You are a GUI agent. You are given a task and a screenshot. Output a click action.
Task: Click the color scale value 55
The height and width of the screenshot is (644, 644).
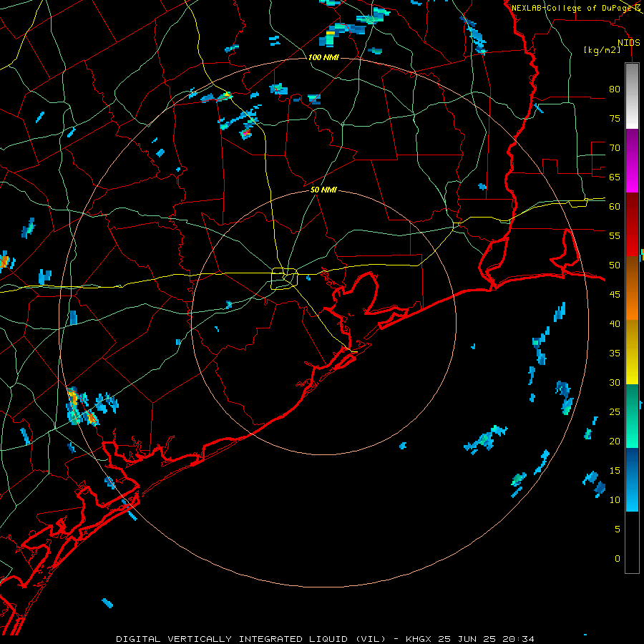click(x=615, y=235)
